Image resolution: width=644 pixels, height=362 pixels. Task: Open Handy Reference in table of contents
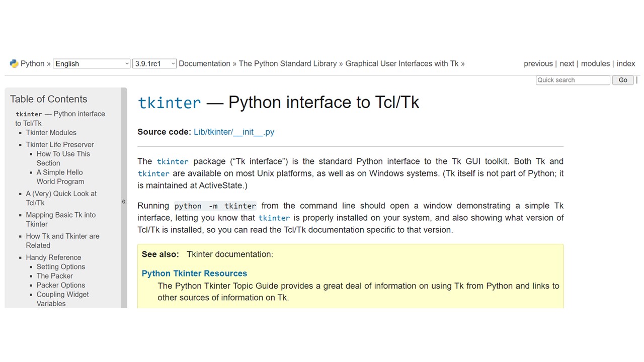tap(53, 257)
